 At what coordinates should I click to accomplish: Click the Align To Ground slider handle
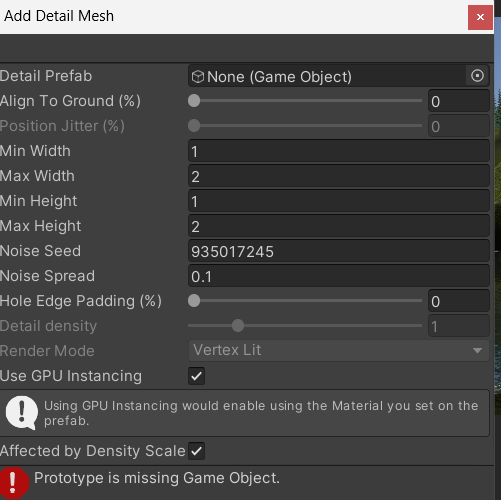194,101
